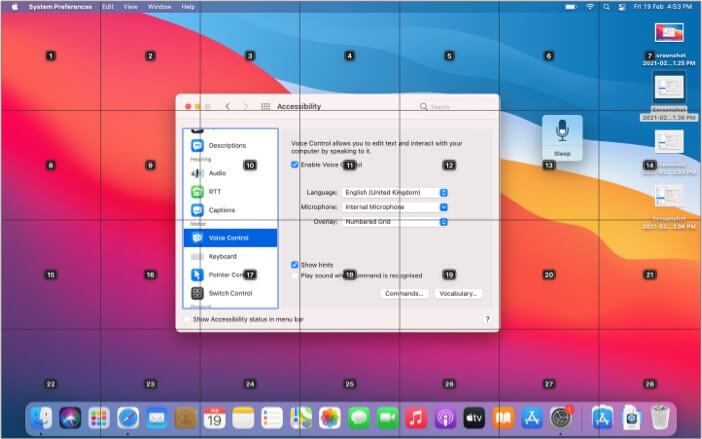This screenshot has width=702, height=439.
Task: Open Launchpad from the Dock
Action: point(99,418)
